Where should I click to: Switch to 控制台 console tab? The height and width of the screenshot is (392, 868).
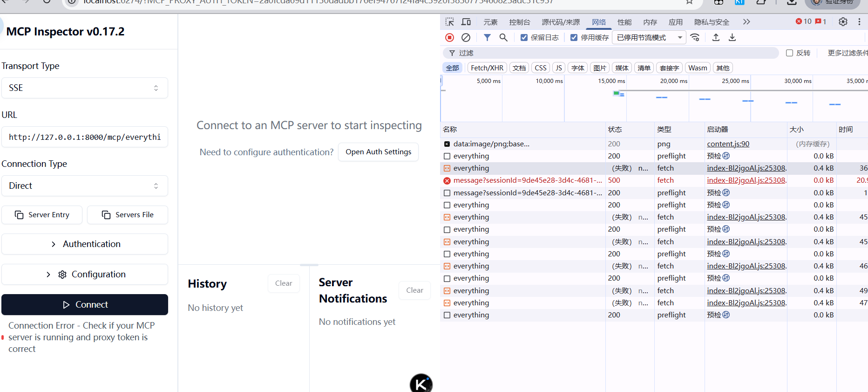[519, 22]
